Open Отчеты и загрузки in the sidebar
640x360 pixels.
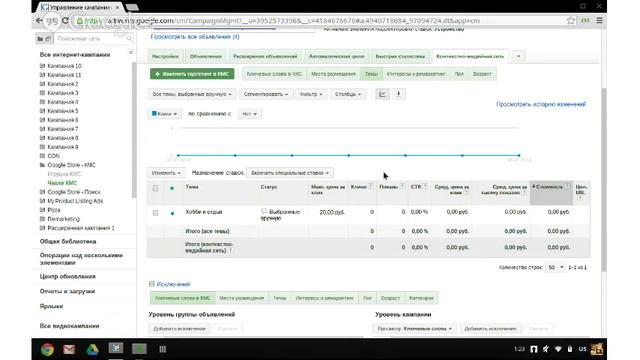67,291
